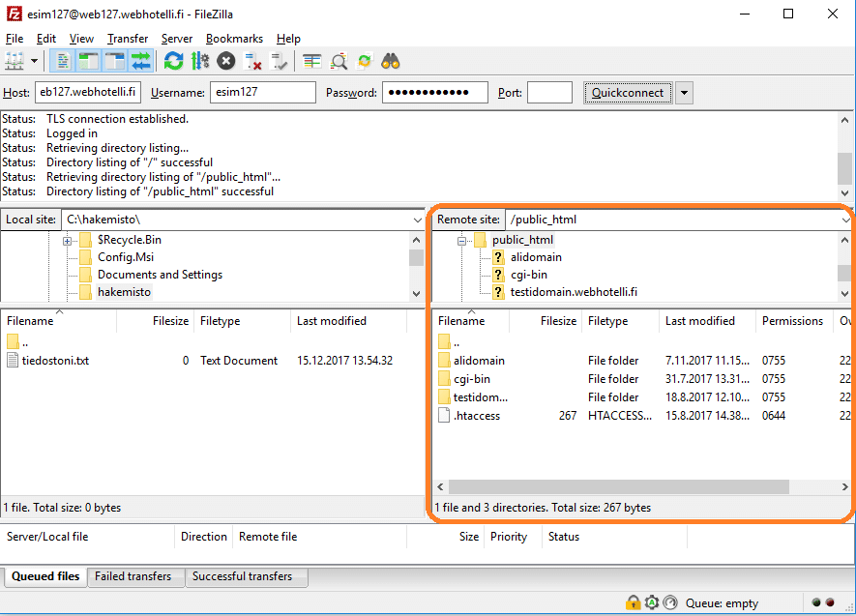Open the Site Manager icon
Viewport: 856px width, 616px height.
pyautogui.click(x=15, y=61)
